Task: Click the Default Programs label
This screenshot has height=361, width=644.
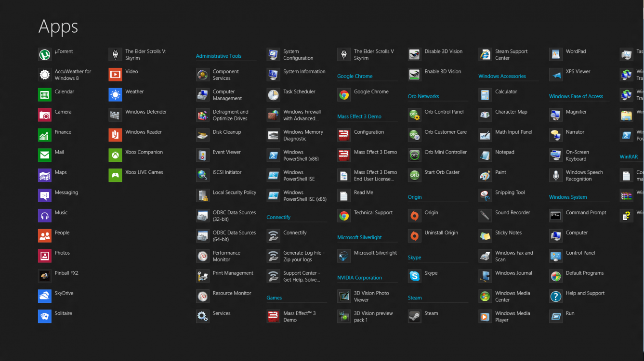Action: [585, 273]
